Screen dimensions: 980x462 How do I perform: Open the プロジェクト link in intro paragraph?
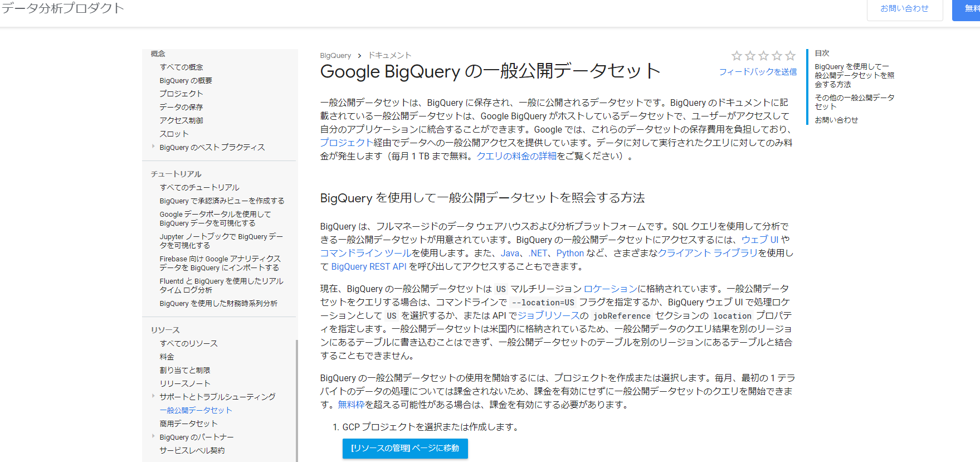pyautogui.click(x=347, y=143)
